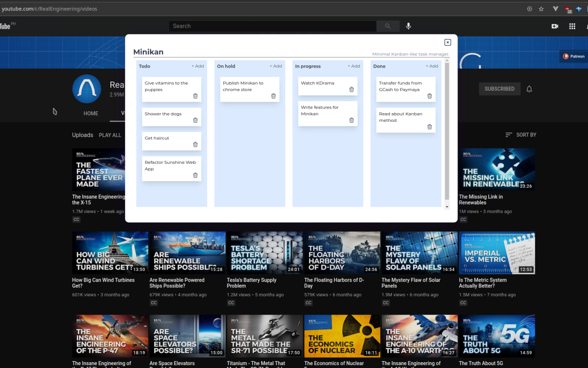The height and width of the screenshot is (368, 588).
Task: Click PLAY ALL uploads link
Action: (x=110, y=135)
